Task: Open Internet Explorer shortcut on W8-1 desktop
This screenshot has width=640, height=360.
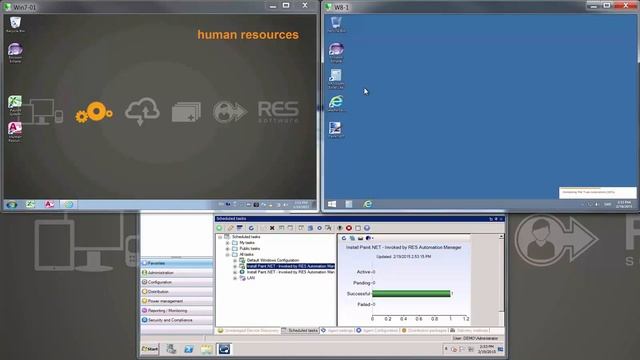Action: [x=336, y=103]
